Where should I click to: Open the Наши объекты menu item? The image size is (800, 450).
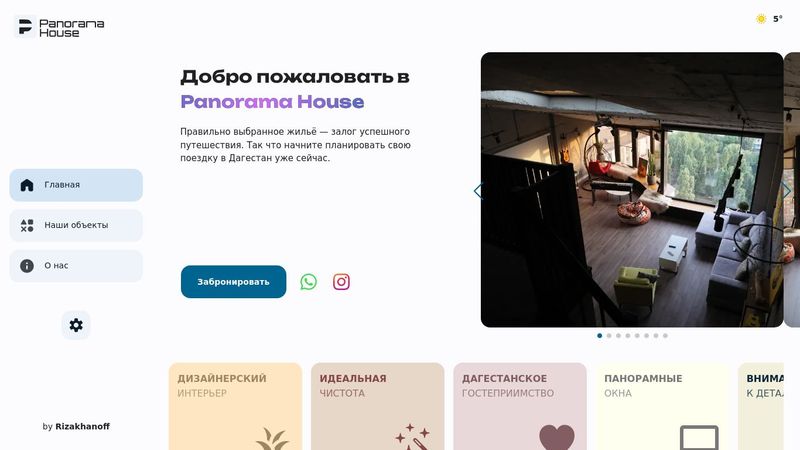pyautogui.click(x=76, y=225)
